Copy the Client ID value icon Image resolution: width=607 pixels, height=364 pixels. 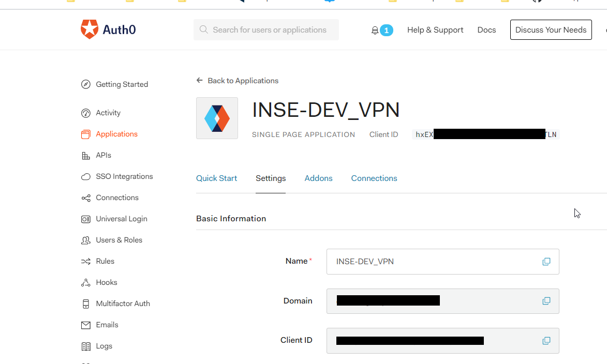pos(546,341)
